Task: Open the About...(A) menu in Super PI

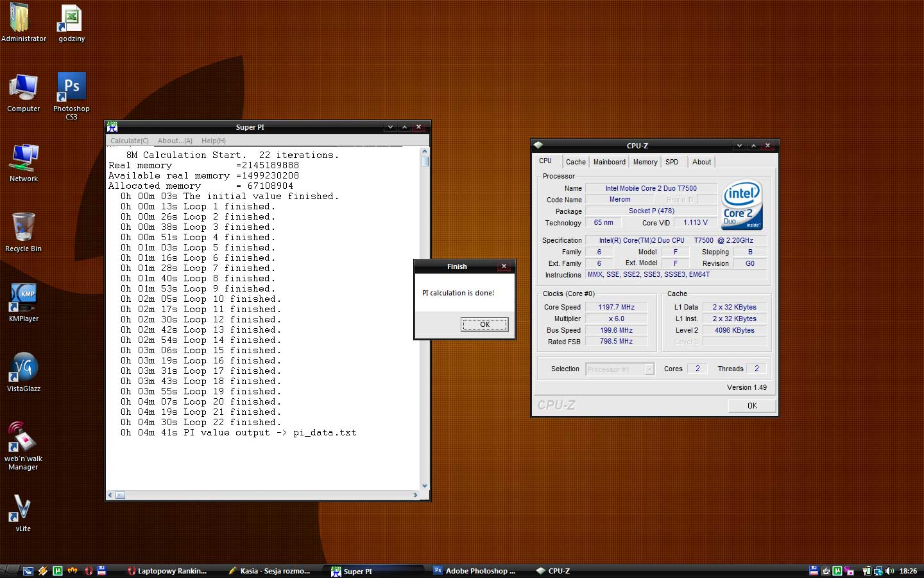Action: pyautogui.click(x=175, y=141)
